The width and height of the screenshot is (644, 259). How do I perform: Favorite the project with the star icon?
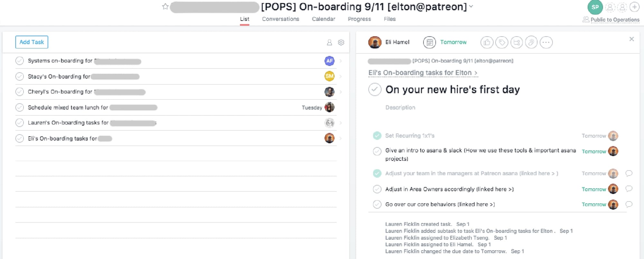tap(165, 6)
